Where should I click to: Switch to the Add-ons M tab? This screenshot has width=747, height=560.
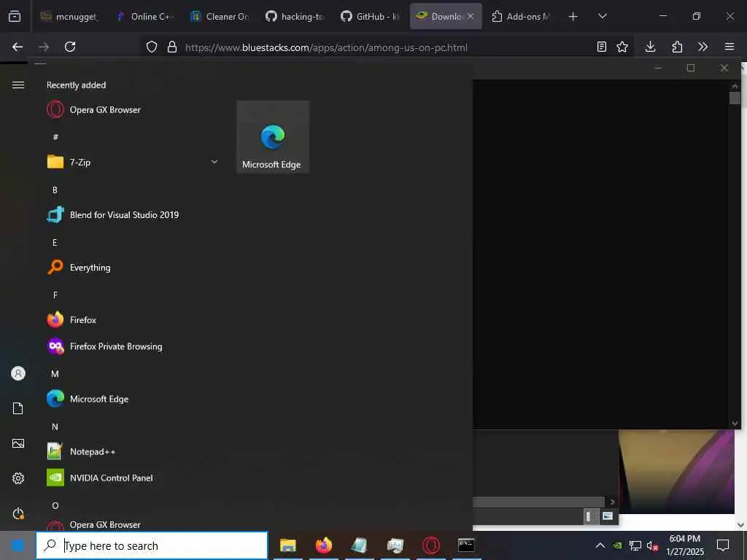521,17
